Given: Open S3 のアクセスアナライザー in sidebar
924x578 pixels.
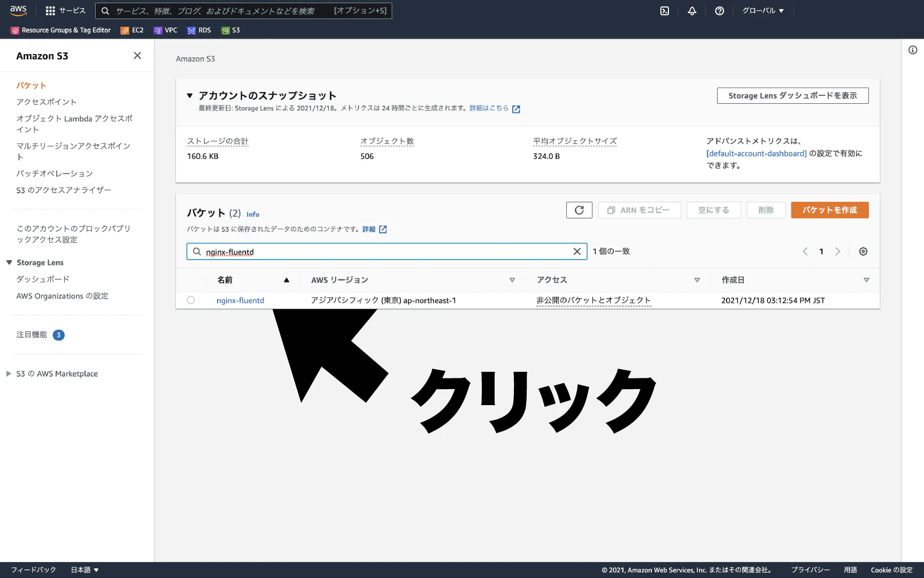Looking at the screenshot, I should click(64, 191).
